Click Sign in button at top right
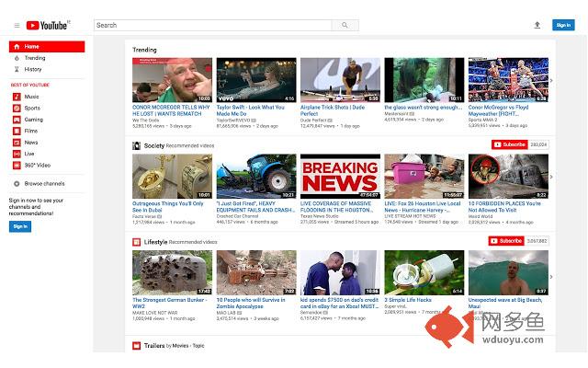 pos(563,25)
